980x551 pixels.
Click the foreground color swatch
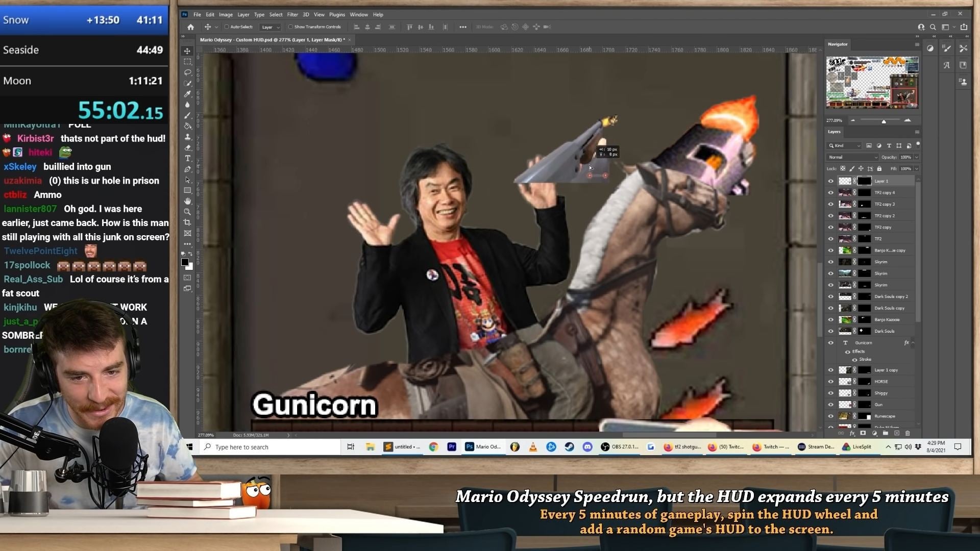tap(186, 262)
